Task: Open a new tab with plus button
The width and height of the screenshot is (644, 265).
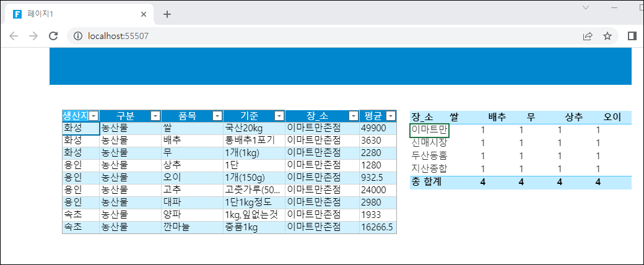Action: click(x=167, y=14)
